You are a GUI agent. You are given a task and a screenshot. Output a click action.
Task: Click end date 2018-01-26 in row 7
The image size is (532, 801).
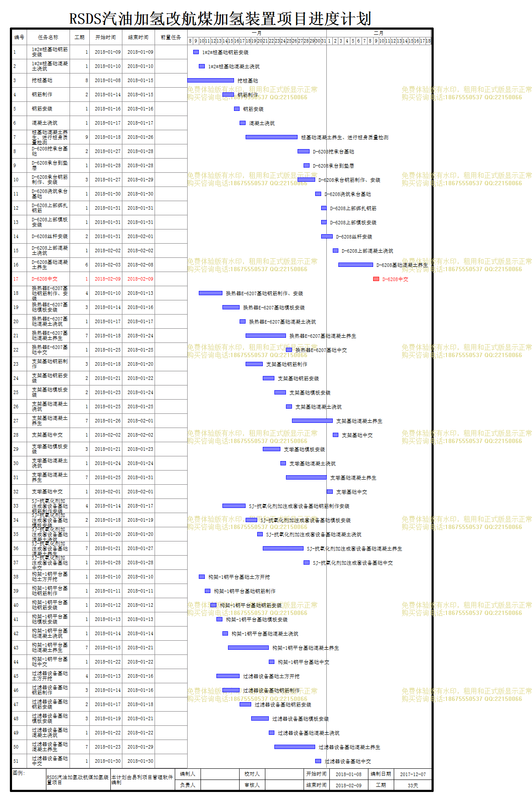[x=140, y=137]
